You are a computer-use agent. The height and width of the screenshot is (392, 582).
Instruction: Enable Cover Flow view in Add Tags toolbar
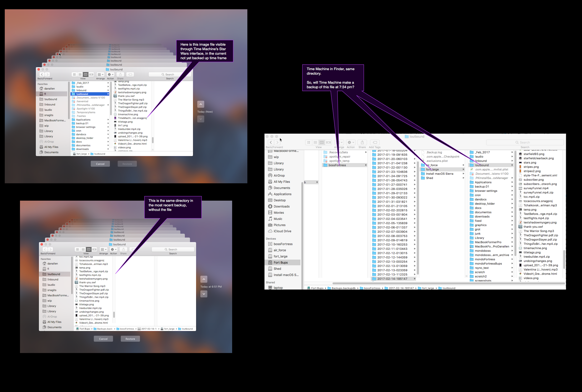(329, 142)
